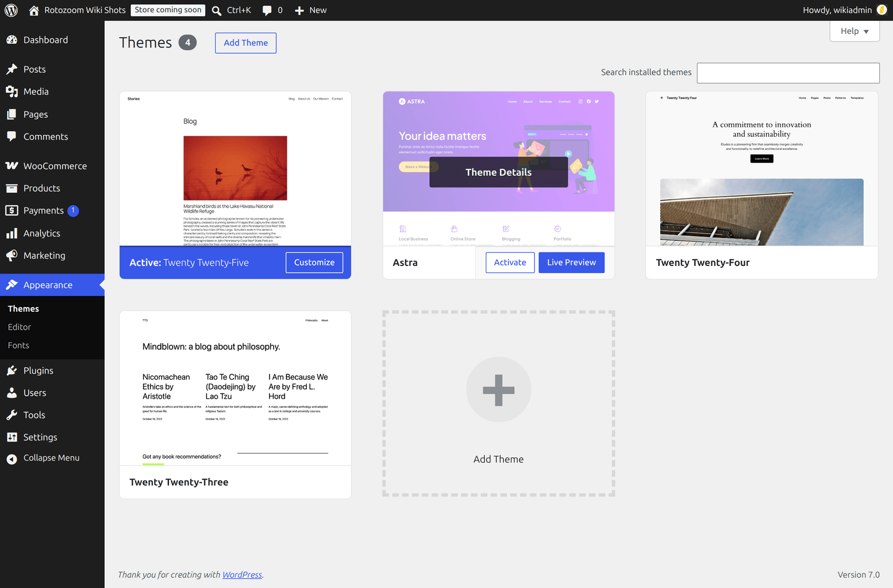
Task: Click the Analytics bar chart icon
Action: pyautogui.click(x=12, y=233)
